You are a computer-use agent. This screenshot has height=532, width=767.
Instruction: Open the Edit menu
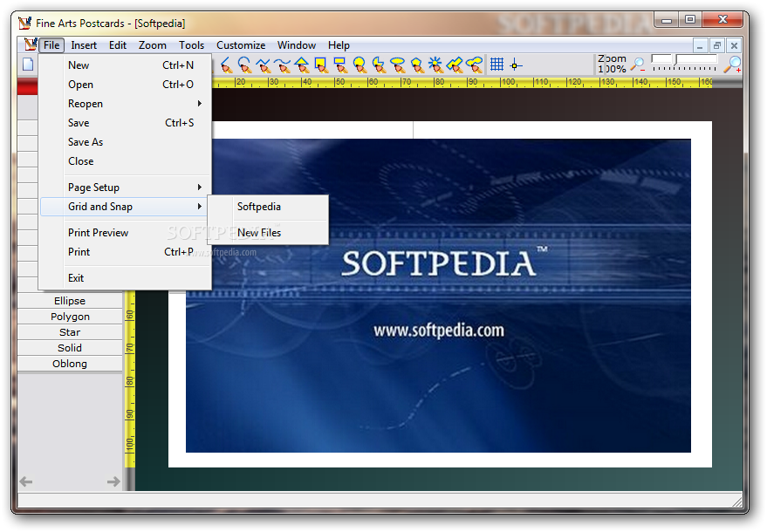coord(118,45)
